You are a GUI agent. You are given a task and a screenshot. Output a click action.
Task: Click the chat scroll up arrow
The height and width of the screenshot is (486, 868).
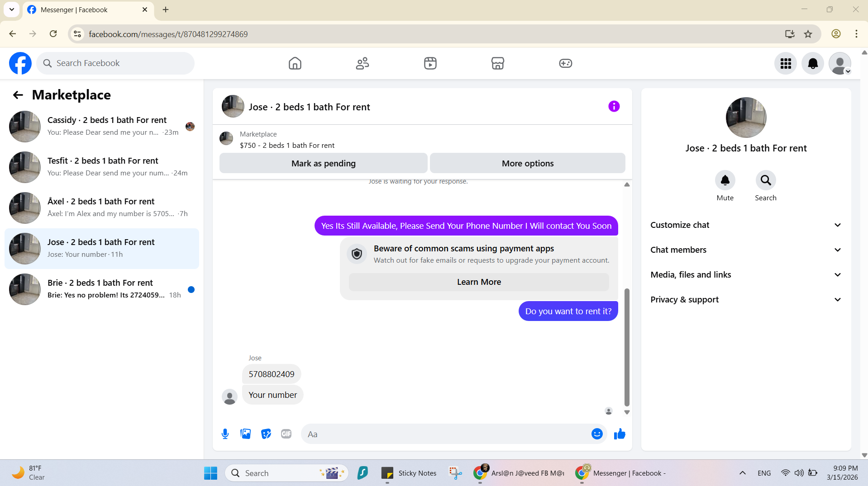point(627,184)
